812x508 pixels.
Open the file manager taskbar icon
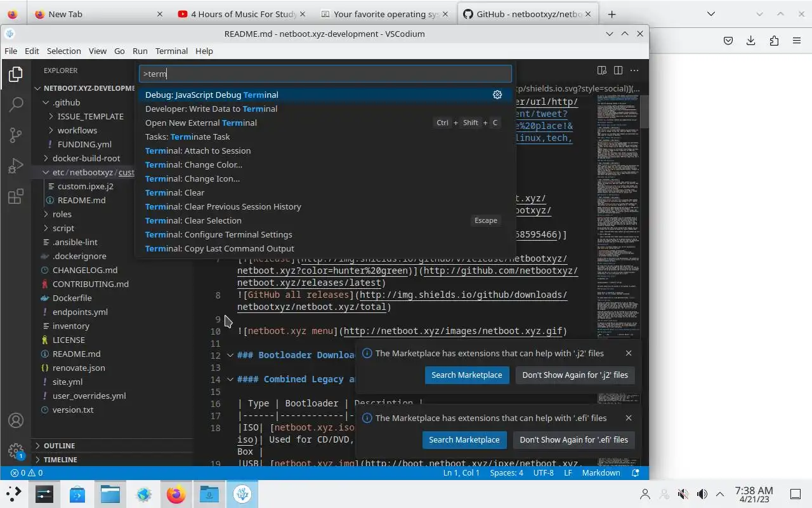[x=110, y=494]
